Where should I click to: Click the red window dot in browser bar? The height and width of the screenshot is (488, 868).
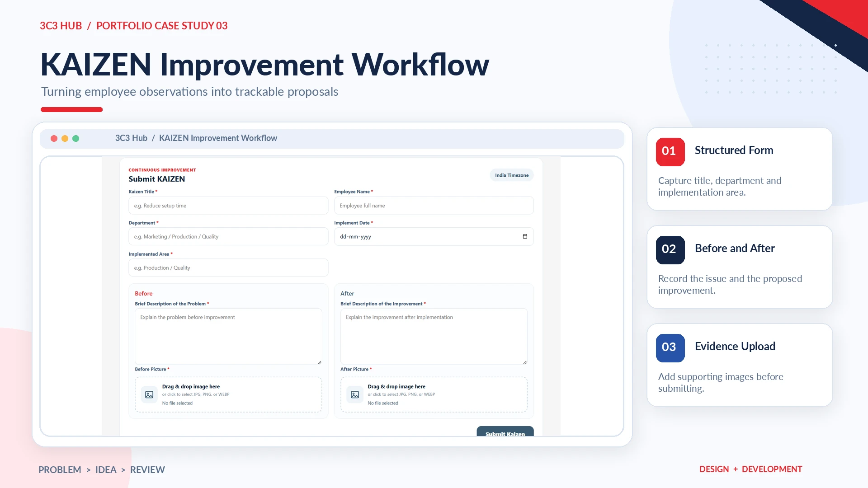pos(54,138)
